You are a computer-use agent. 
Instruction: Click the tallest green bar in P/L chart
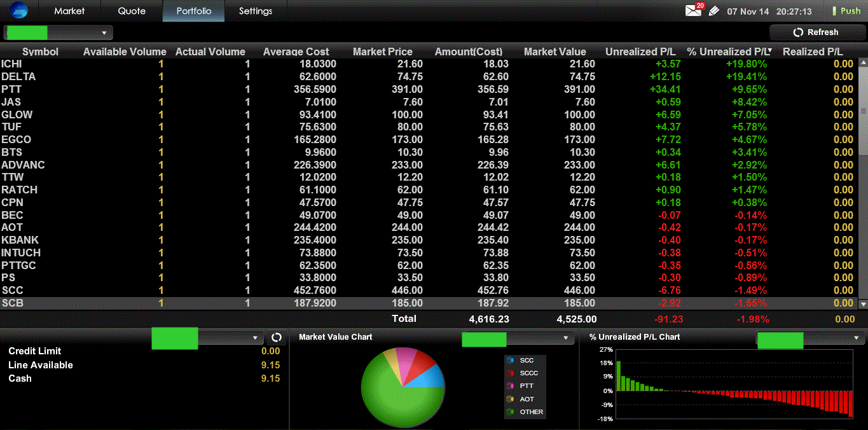click(x=618, y=376)
